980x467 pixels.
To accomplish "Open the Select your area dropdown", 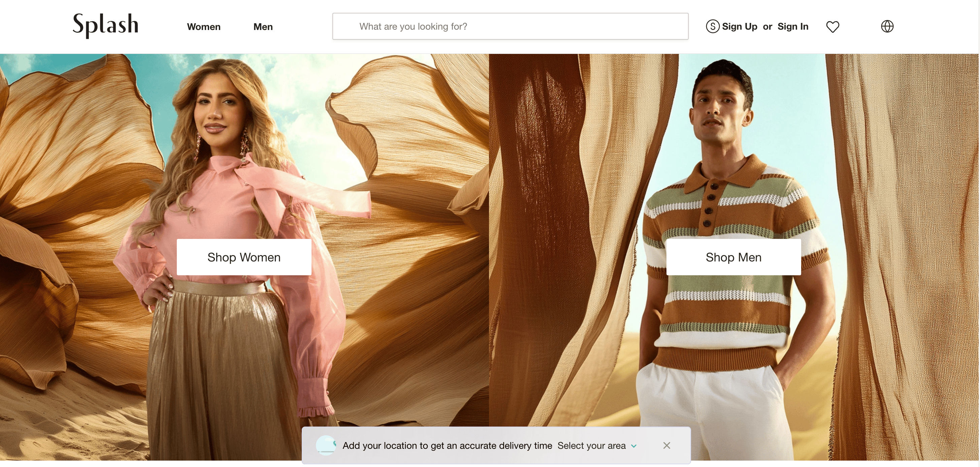I will point(592,446).
